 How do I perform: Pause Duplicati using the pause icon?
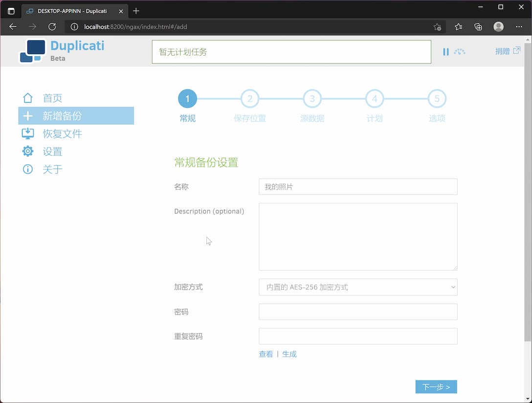[446, 51]
